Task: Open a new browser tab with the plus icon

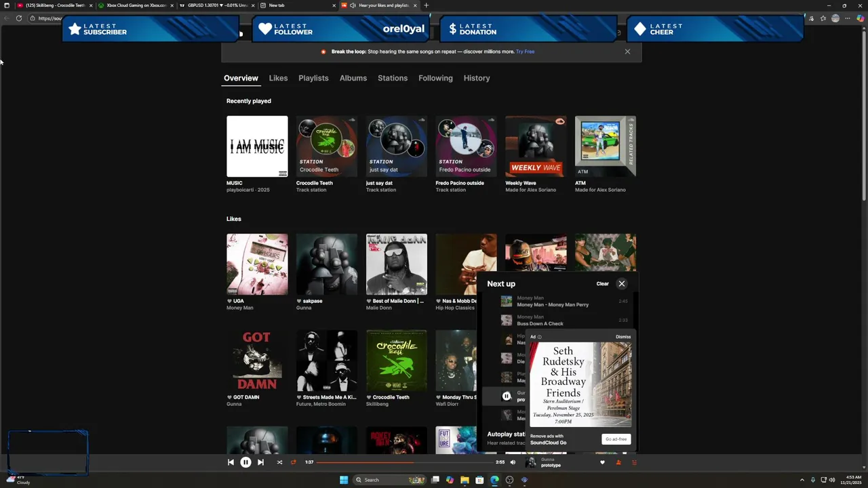Action: [426, 5]
